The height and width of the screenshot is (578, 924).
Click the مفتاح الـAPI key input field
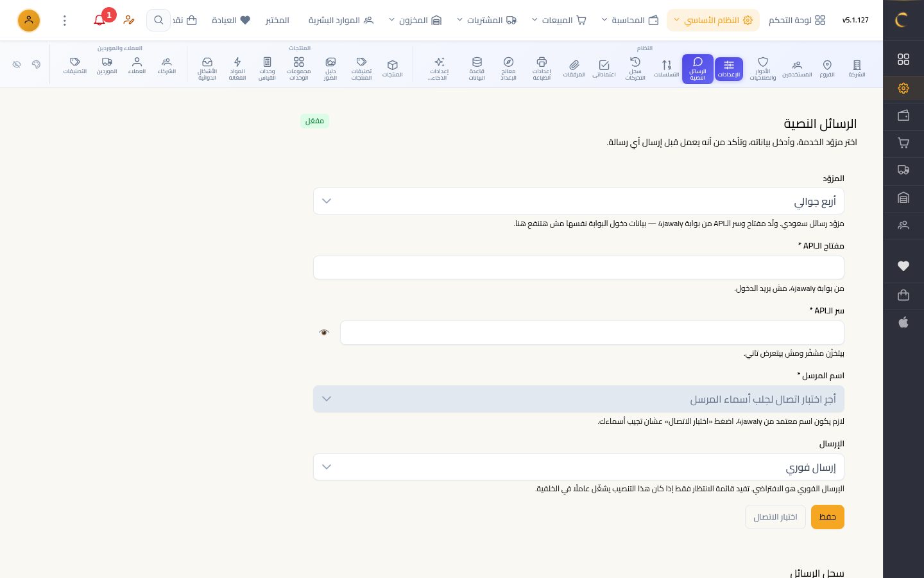coord(579,267)
